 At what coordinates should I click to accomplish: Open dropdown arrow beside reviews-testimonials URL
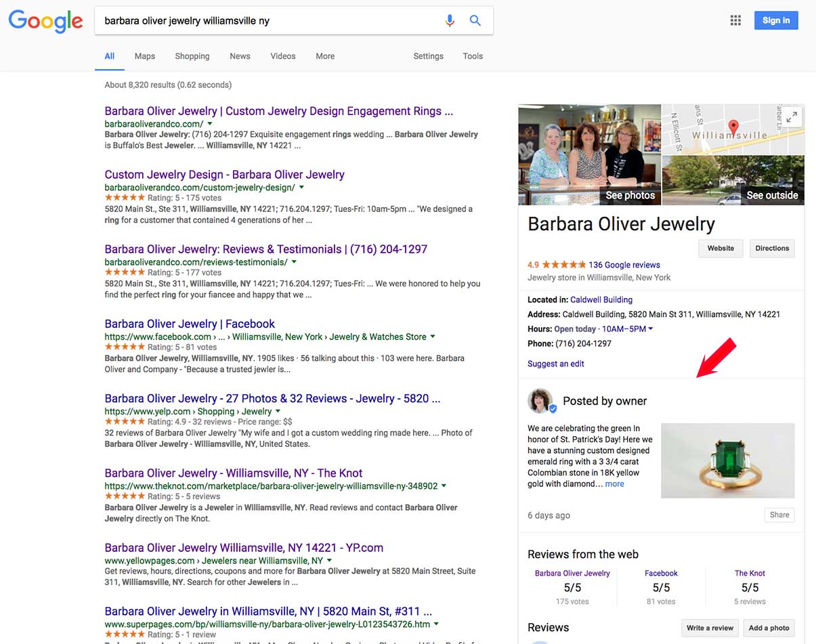click(x=294, y=262)
